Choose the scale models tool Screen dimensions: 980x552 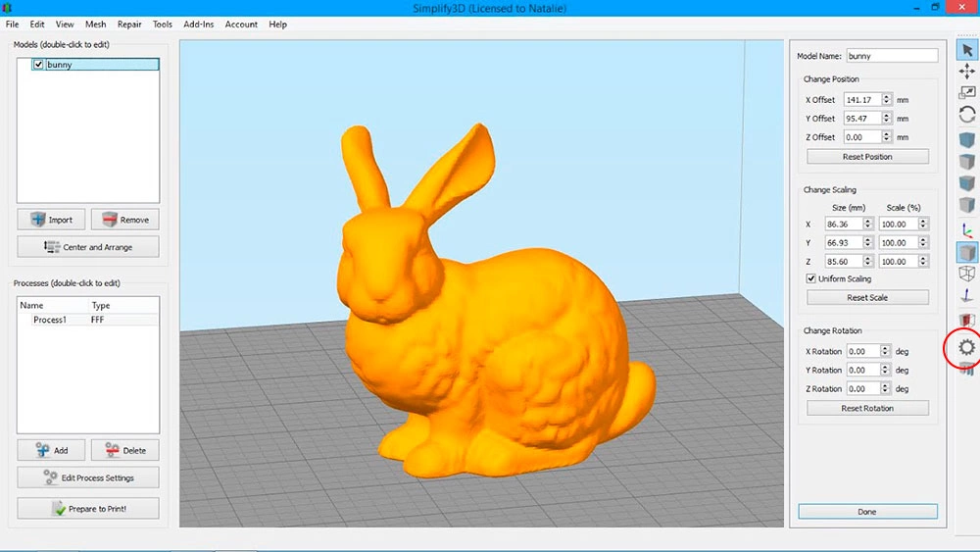pos(967,92)
